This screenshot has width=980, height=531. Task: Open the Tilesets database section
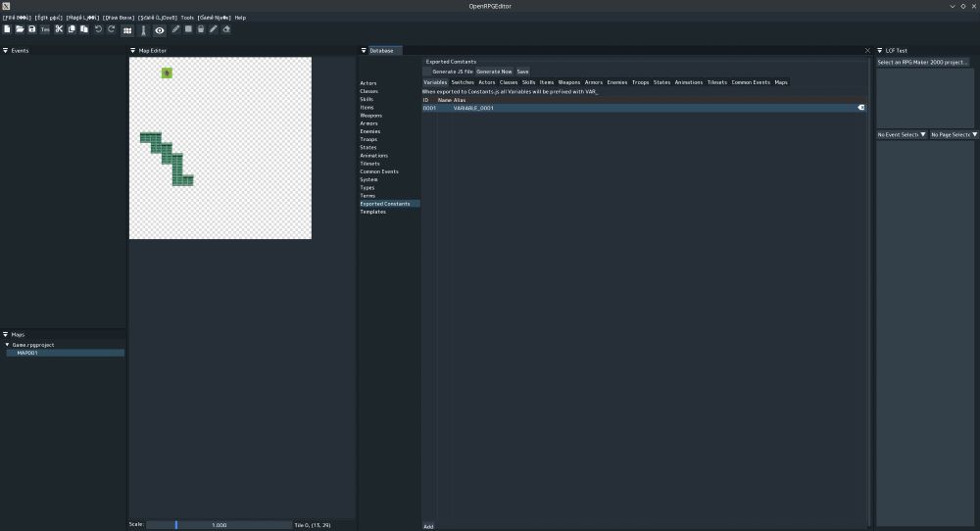(x=369, y=164)
